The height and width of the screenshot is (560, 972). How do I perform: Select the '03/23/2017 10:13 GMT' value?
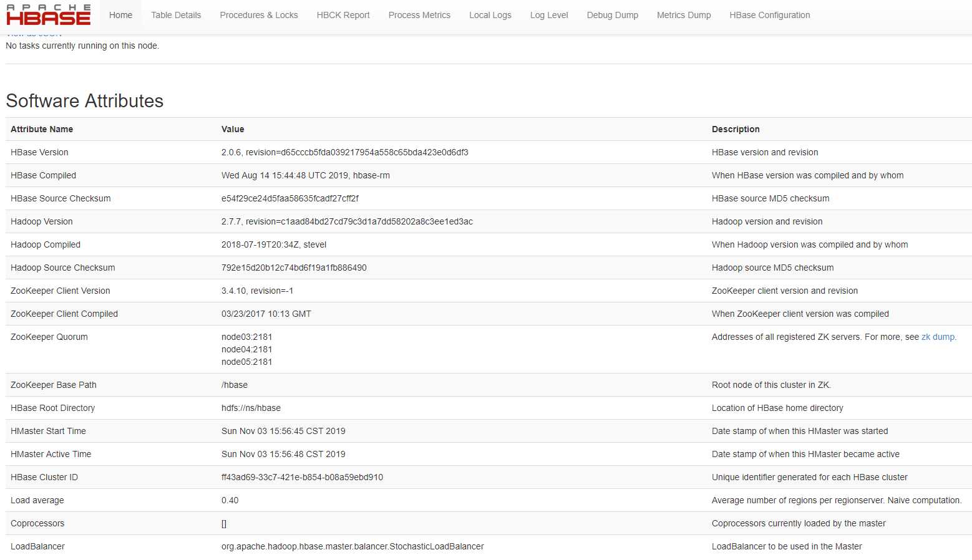(x=266, y=314)
